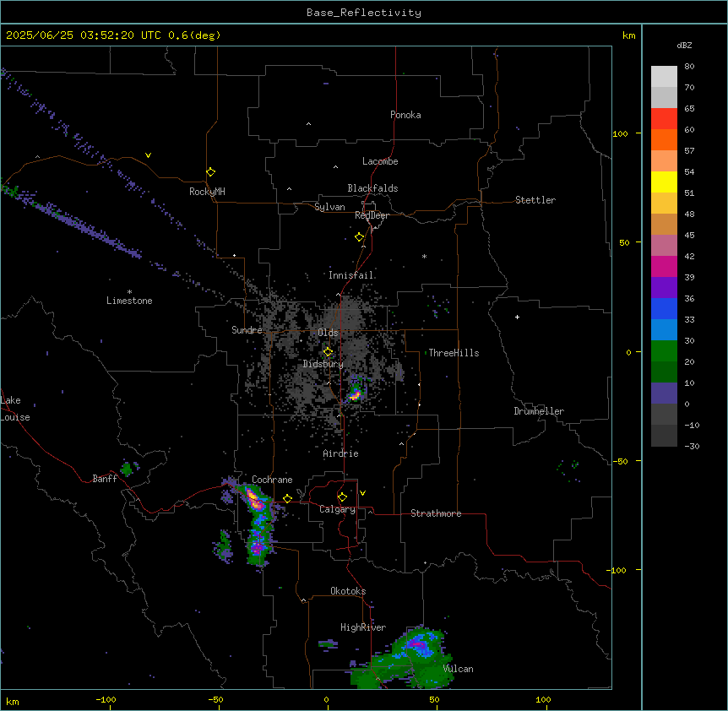Click the Limestone label
Screen dimensions: 728x711
click(129, 301)
